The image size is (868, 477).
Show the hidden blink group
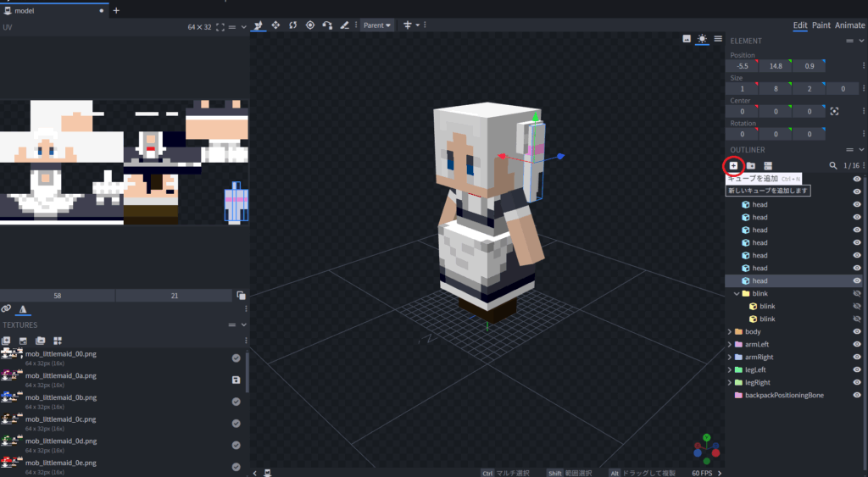pyautogui.click(x=857, y=293)
